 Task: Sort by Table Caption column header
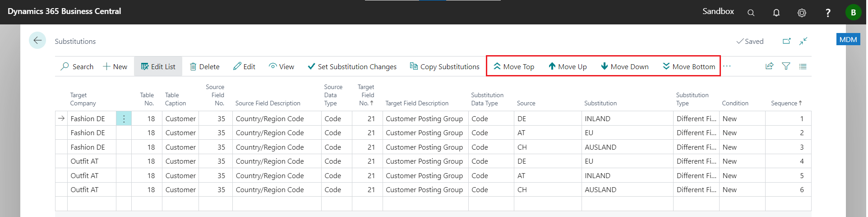click(175, 99)
